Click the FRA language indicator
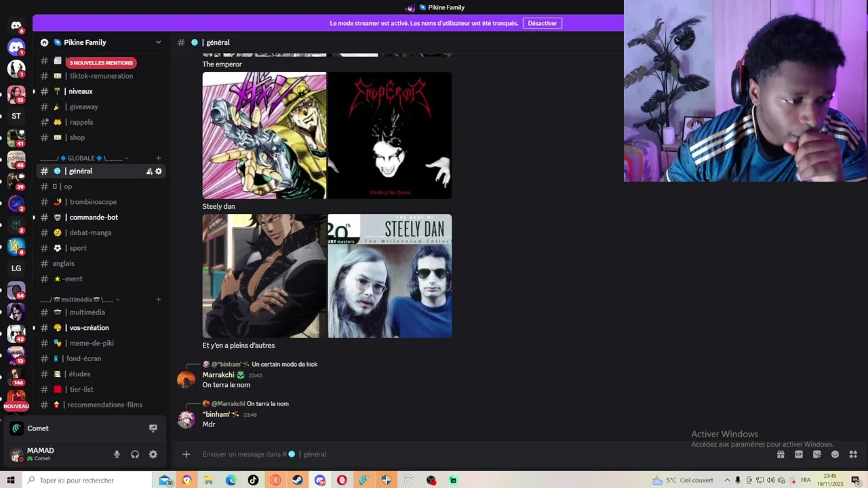Viewport: 868px width, 488px height. point(806,480)
